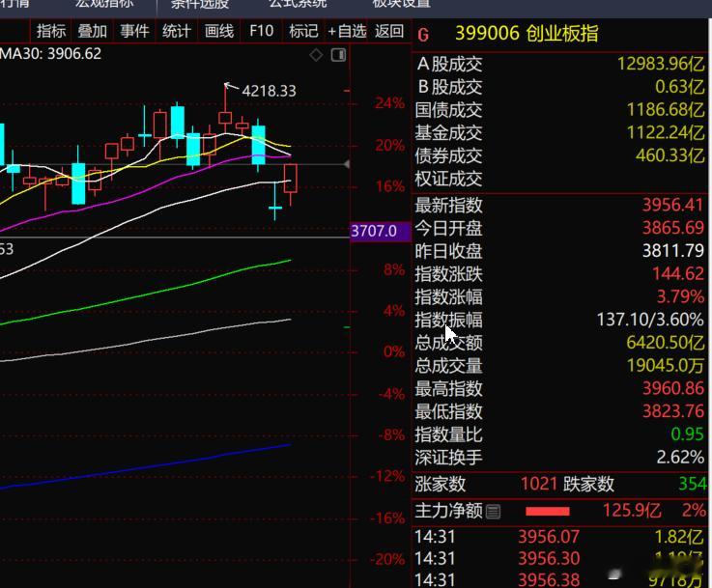Click the 指数涨幅 value 3.79%
The width and height of the screenshot is (712, 588).
coord(680,296)
